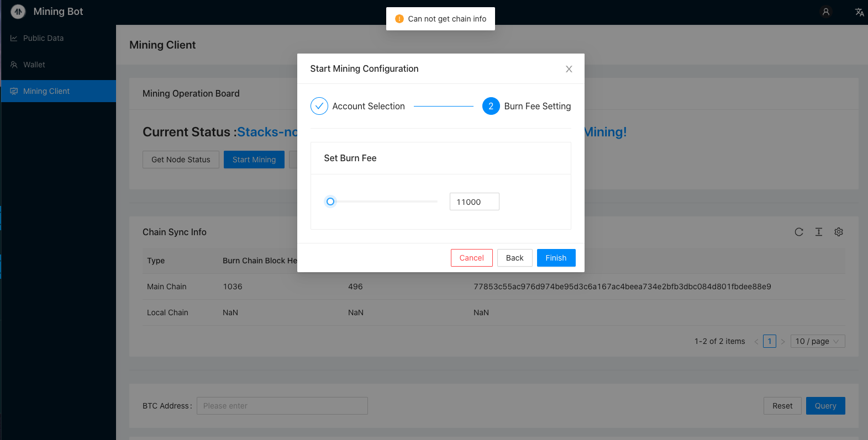Cancel the mining configuration
The width and height of the screenshot is (868, 440).
pyautogui.click(x=472, y=258)
